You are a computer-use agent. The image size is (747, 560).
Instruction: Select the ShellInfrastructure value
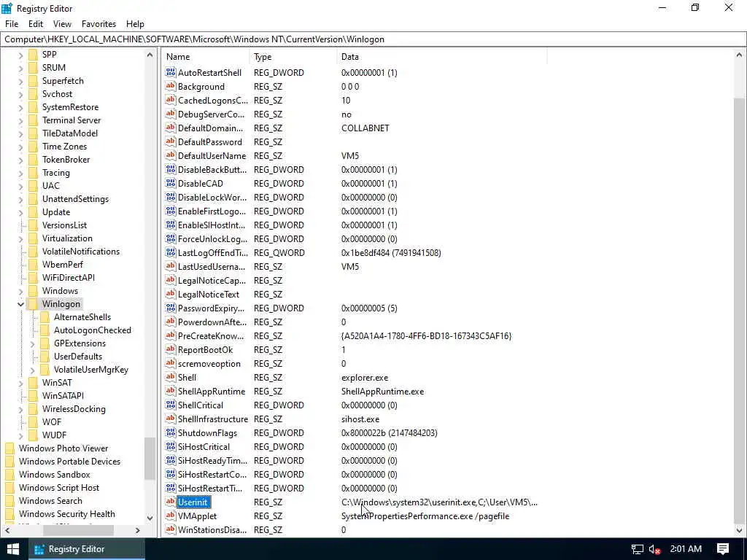pos(213,419)
